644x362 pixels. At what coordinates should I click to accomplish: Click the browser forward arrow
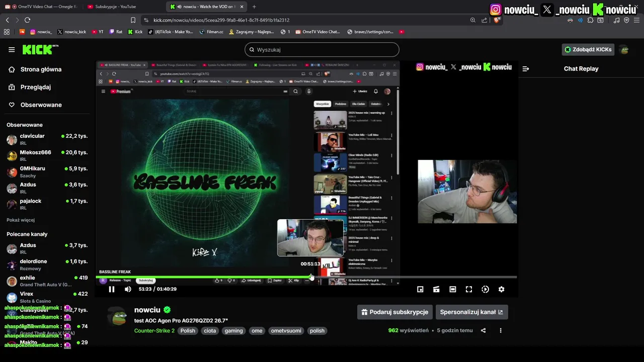[x=17, y=20]
